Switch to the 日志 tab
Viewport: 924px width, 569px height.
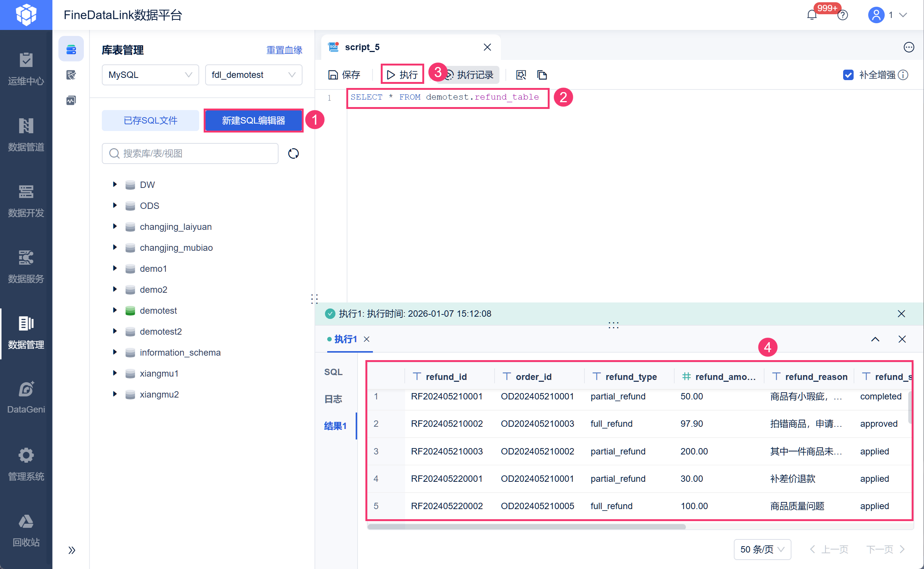click(333, 399)
